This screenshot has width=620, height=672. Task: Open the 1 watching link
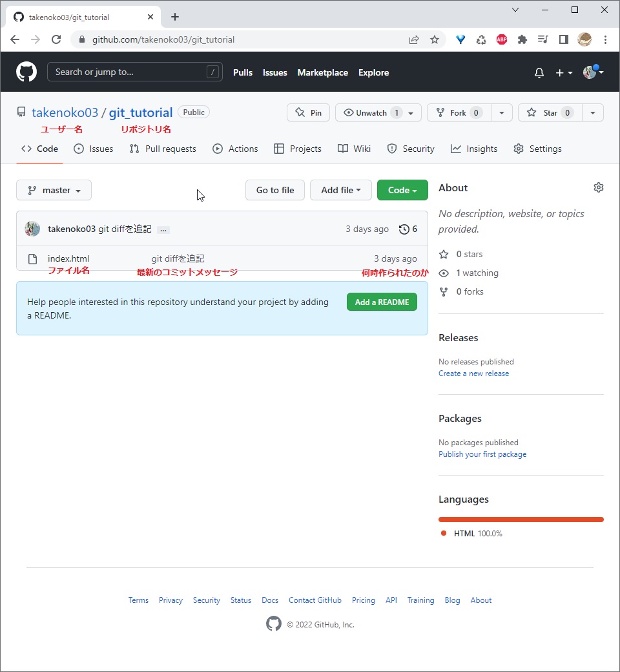(x=469, y=273)
